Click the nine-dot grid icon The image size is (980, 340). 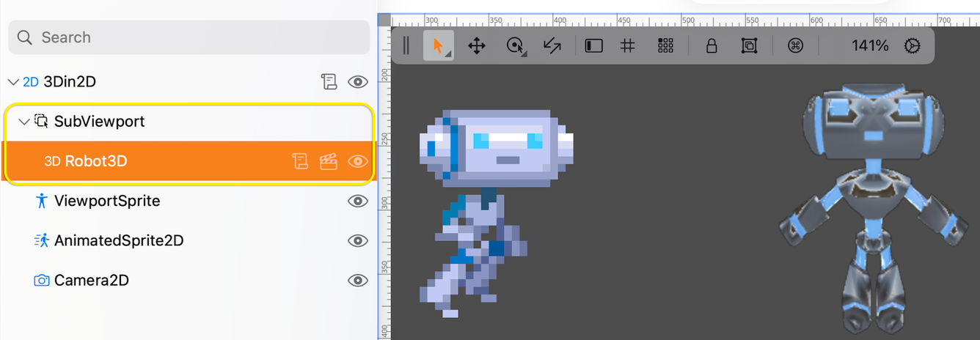coord(665,46)
